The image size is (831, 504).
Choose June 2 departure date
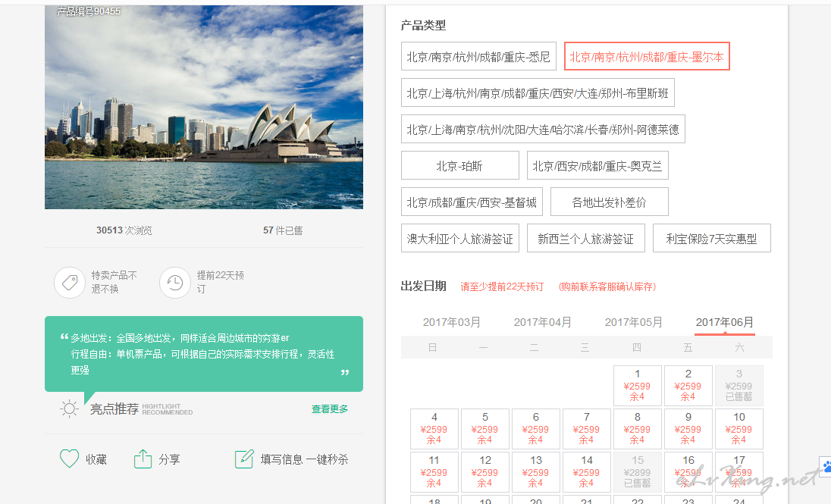[688, 385]
